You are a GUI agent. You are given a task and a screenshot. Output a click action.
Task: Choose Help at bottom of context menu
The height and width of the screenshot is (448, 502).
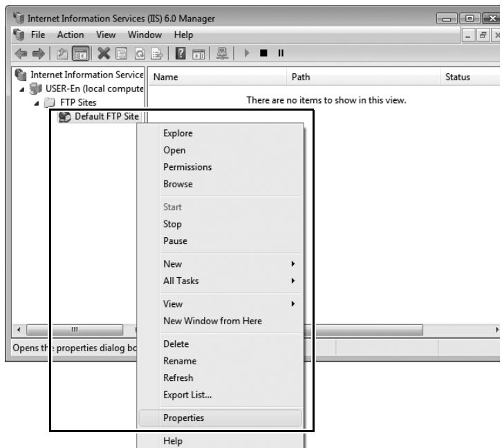tap(221, 441)
